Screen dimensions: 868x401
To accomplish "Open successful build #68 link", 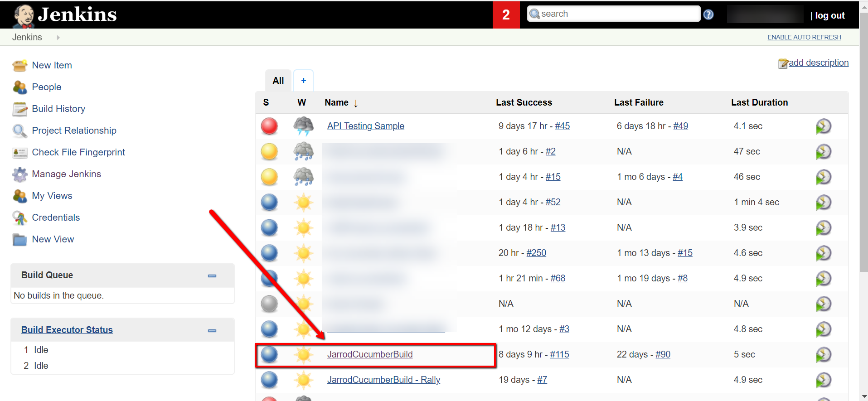I will tap(558, 278).
